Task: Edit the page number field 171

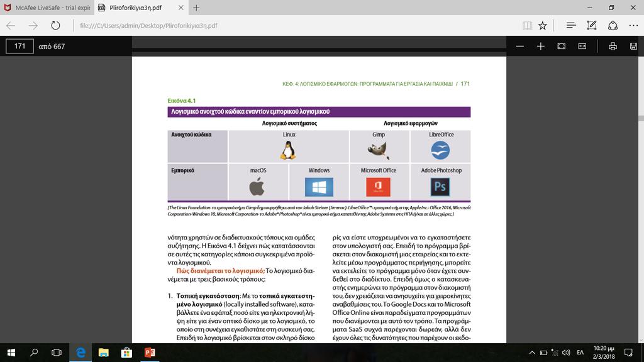Action: pyautogui.click(x=19, y=46)
